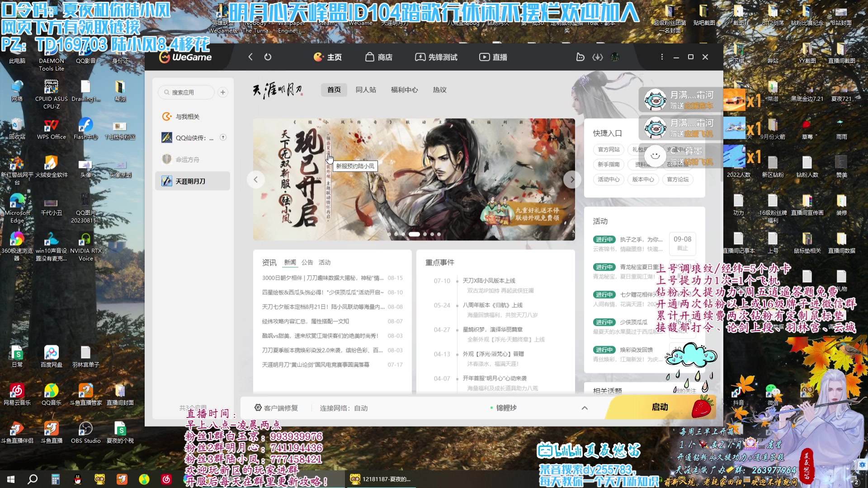Open activity 焕彩染发回馈 entry

(628, 354)
